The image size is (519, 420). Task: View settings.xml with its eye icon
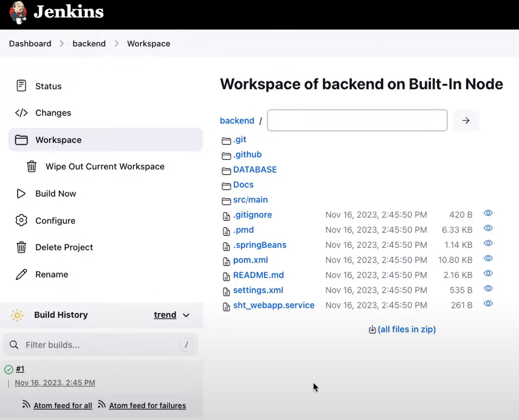point(488,289)
